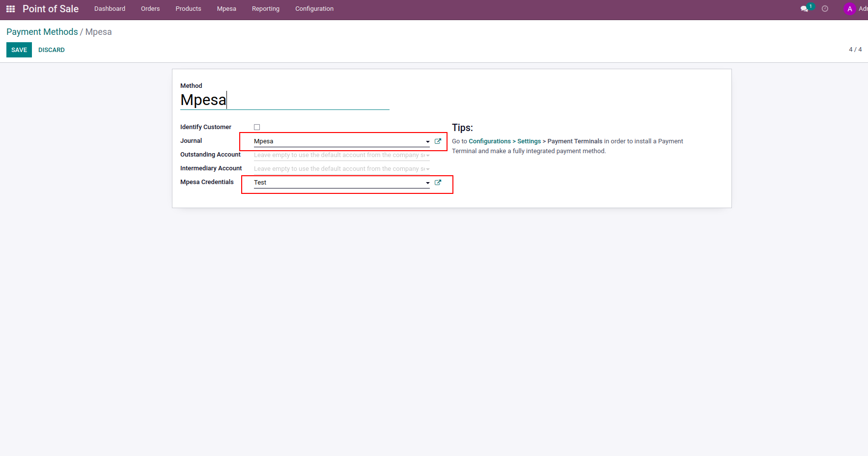Open the Configuration menu
Image resolution: width=868 pixels, height=456 pixels.
click(314, 8)
